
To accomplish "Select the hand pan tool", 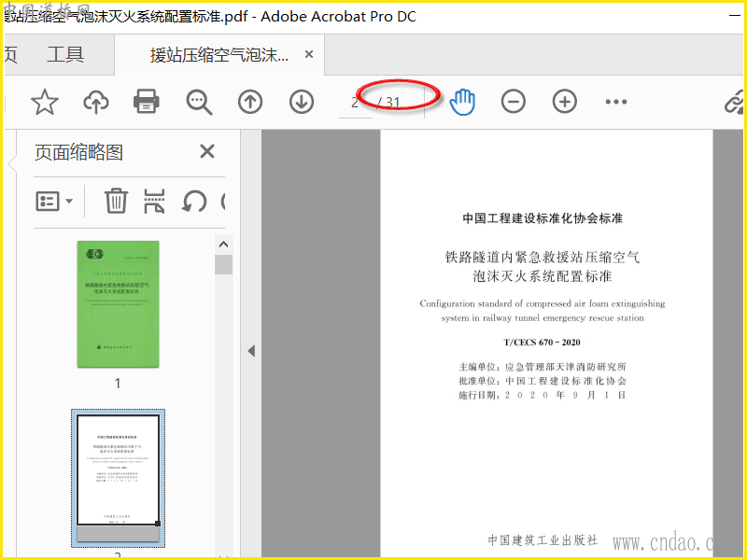I will click(462, 102).
